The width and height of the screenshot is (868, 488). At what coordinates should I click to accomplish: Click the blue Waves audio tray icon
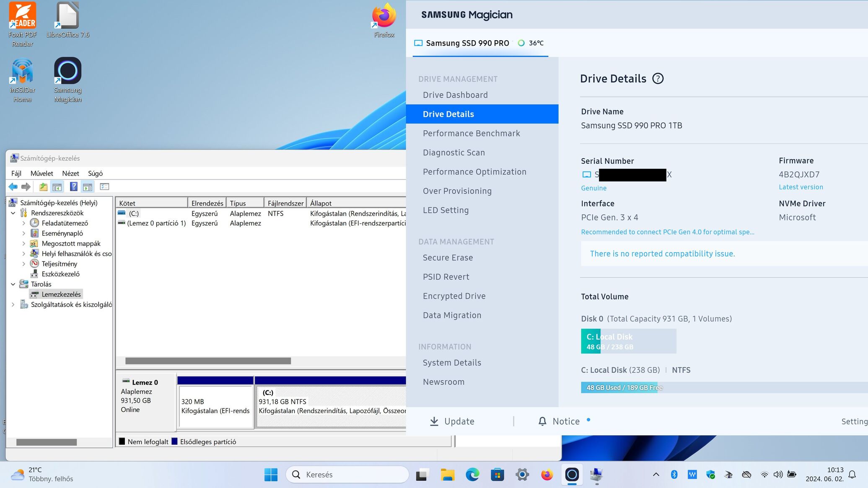[692, 474]
